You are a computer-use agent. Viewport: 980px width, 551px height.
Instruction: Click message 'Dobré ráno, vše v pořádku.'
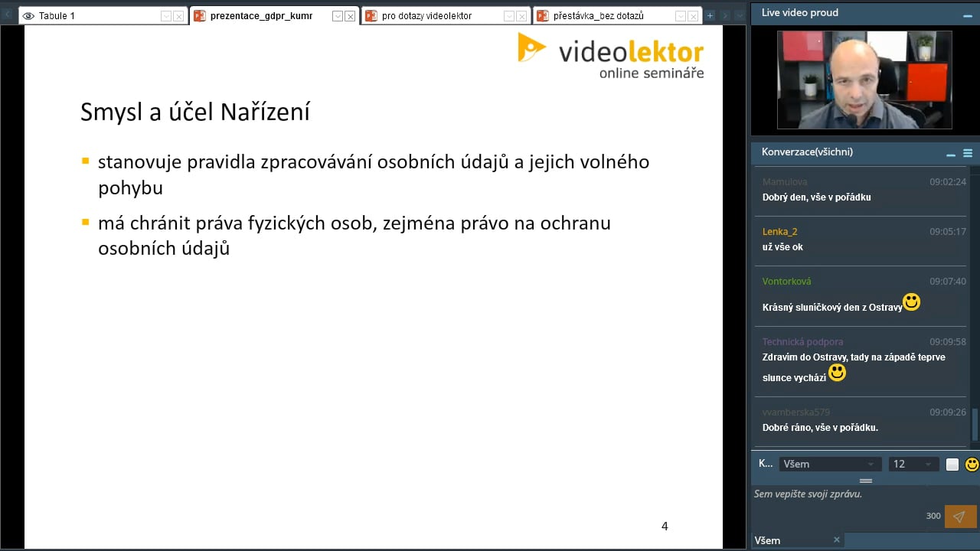coord(820,428)
